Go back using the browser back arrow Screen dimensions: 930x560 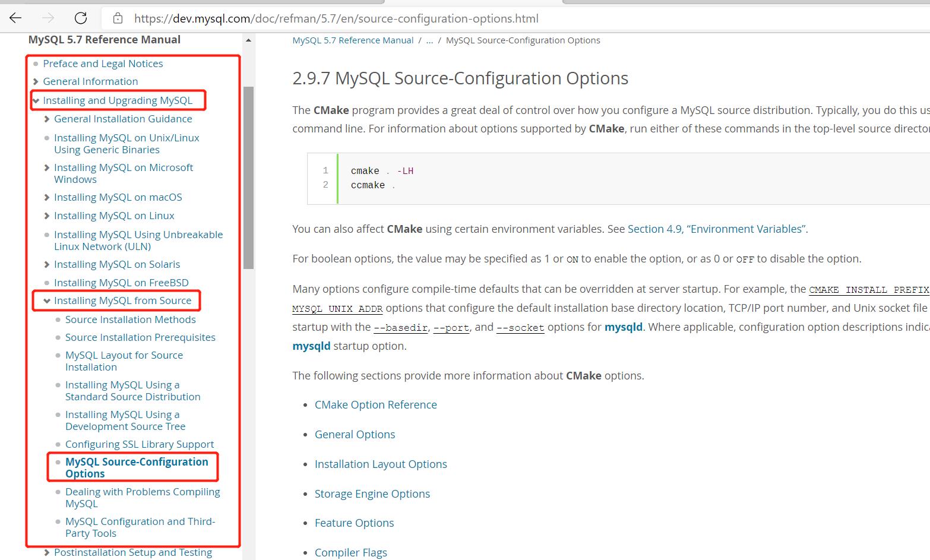pyautogui.click(x=15, y=18)
